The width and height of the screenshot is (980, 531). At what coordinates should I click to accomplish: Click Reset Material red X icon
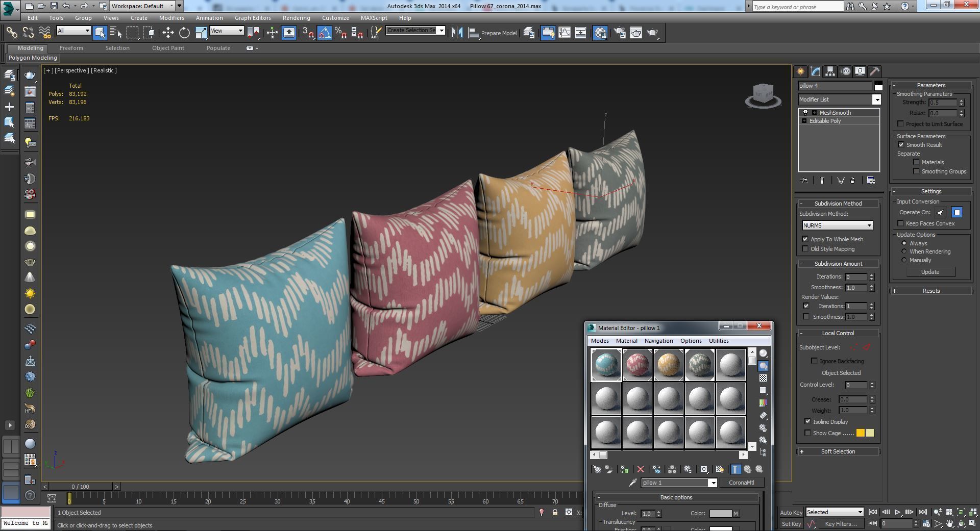pos(641,469)
